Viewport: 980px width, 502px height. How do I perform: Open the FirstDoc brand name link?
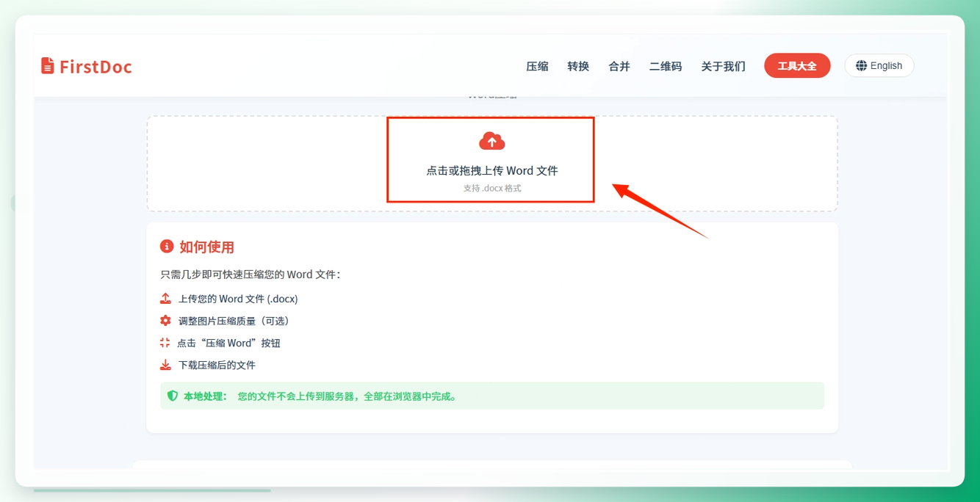96,67
